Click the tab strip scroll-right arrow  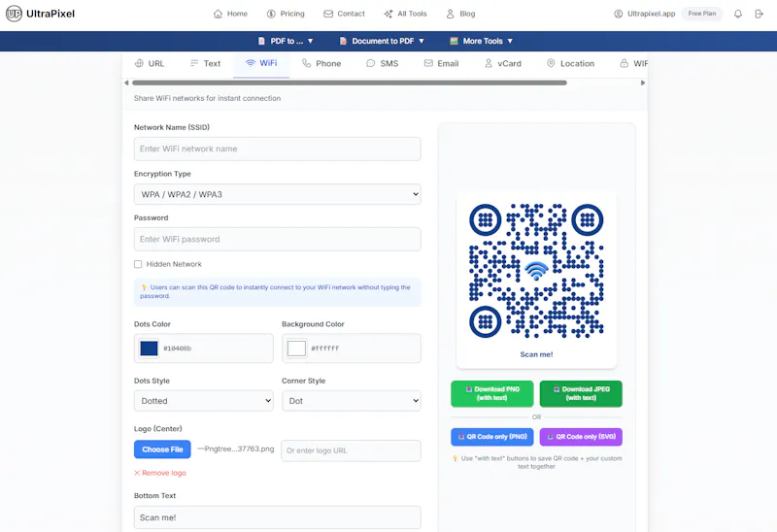643,83
